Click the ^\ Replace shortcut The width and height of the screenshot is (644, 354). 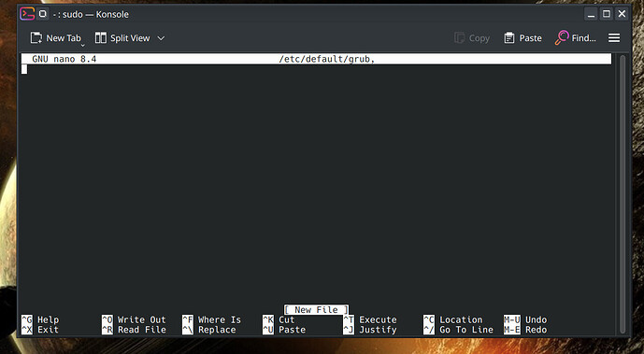209,330
